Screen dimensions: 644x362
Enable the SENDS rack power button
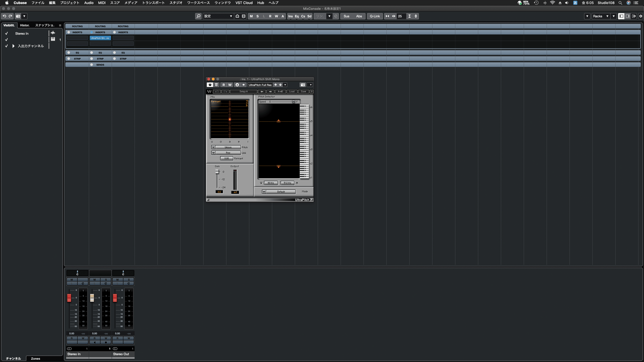(92, 65)
